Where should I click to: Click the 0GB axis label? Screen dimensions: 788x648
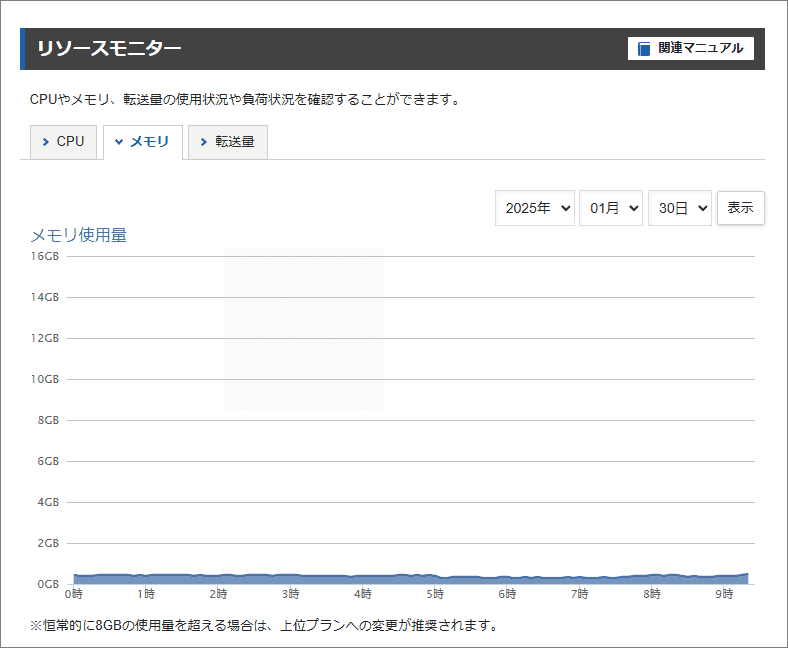click(48, 584)
